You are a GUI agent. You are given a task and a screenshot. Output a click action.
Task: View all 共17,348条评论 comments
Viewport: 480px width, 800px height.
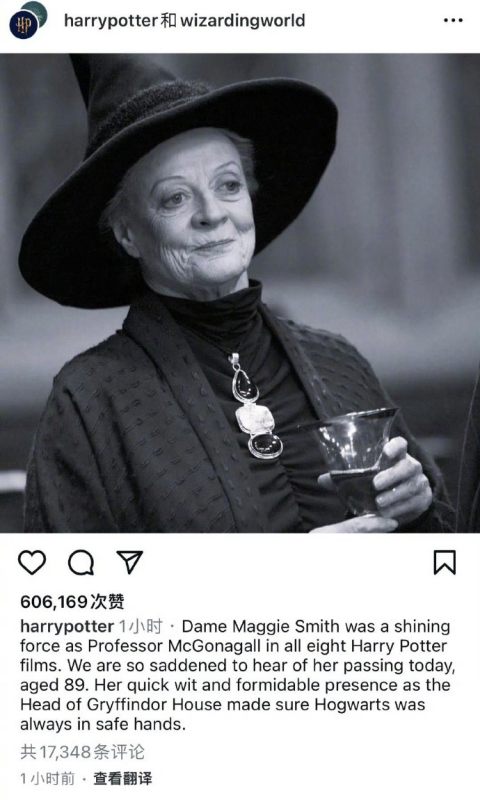coord(83,752)
